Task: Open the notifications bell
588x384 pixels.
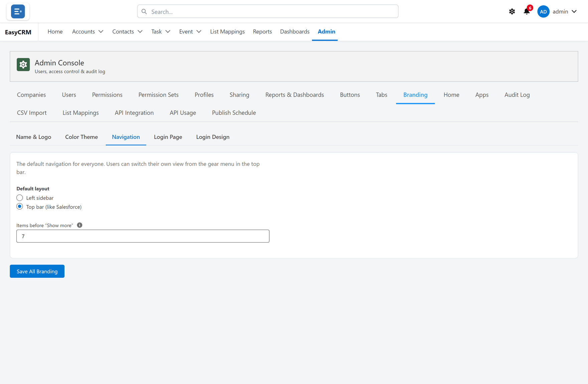Action: [527, 11]
